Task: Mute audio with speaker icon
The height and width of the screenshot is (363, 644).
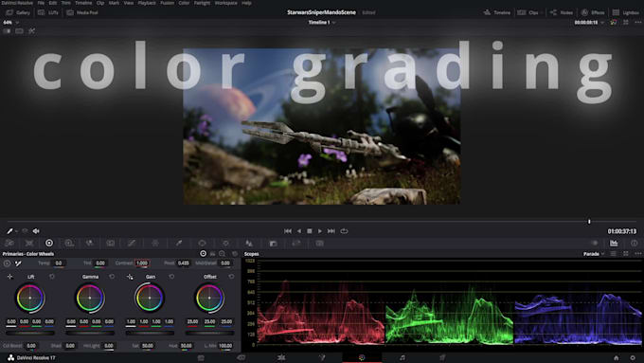Action: (x=36, y=231)
